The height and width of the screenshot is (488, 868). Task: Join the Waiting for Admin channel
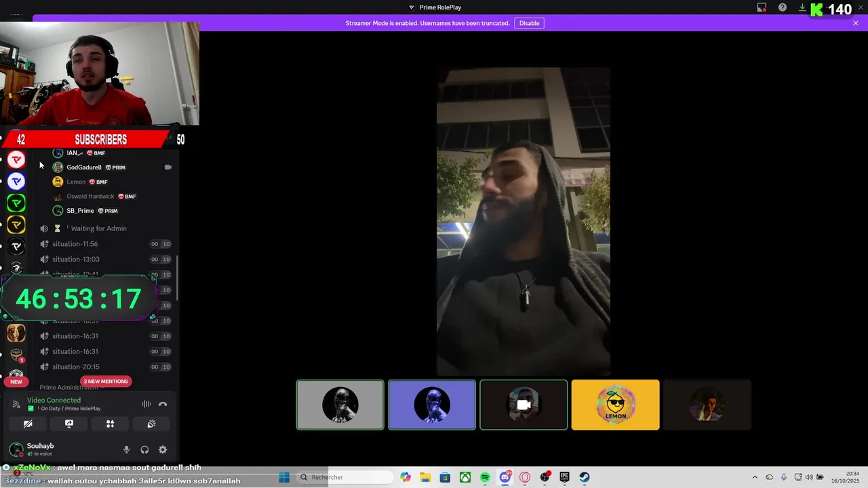click(106, 228)
